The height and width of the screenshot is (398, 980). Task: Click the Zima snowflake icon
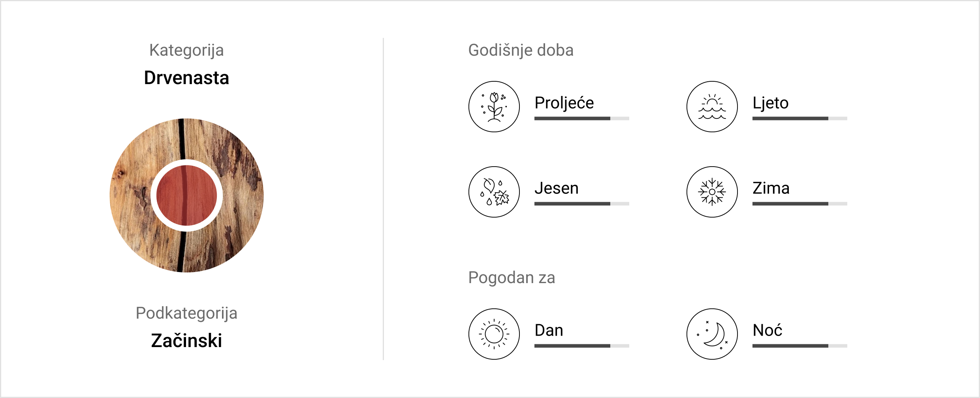(712, 192)
